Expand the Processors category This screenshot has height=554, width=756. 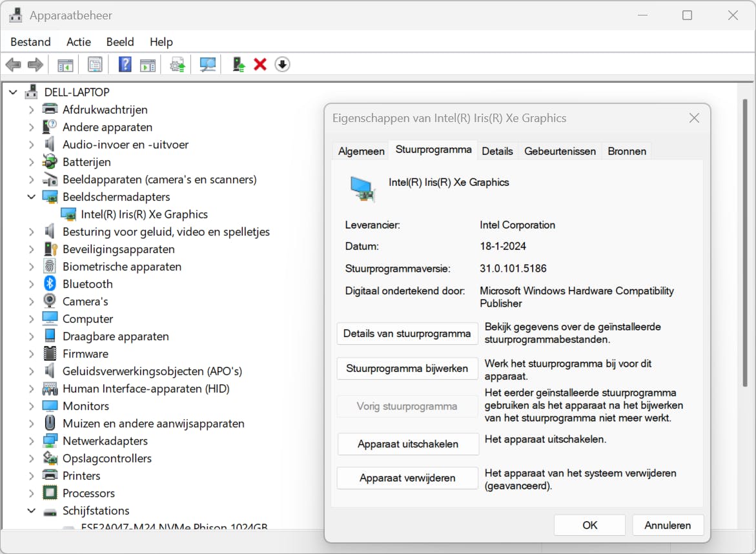(32, 493)
